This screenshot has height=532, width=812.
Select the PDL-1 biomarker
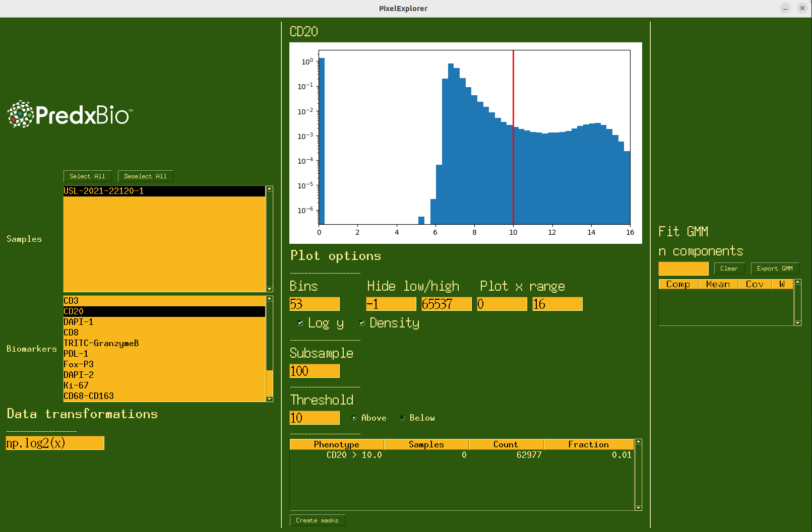[164, 354]
